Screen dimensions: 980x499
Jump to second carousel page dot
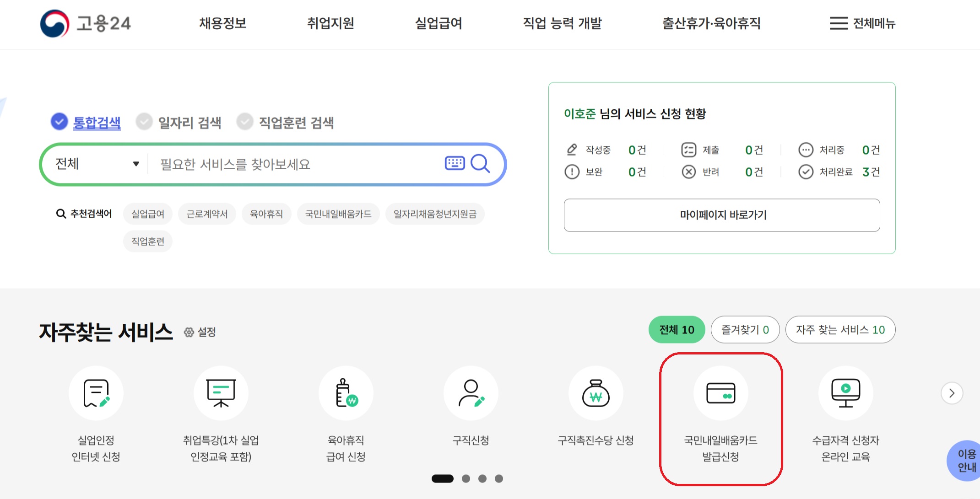tap(466, 478)
